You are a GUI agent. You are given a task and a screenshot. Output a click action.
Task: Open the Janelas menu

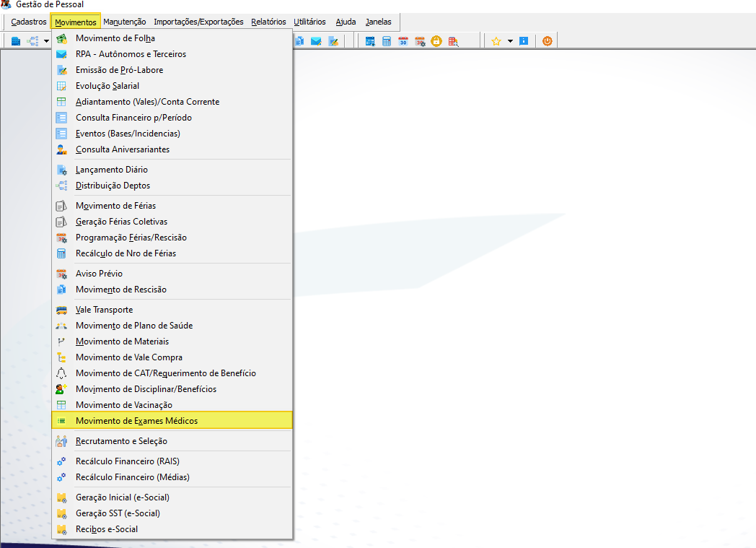tap(379, 22)
